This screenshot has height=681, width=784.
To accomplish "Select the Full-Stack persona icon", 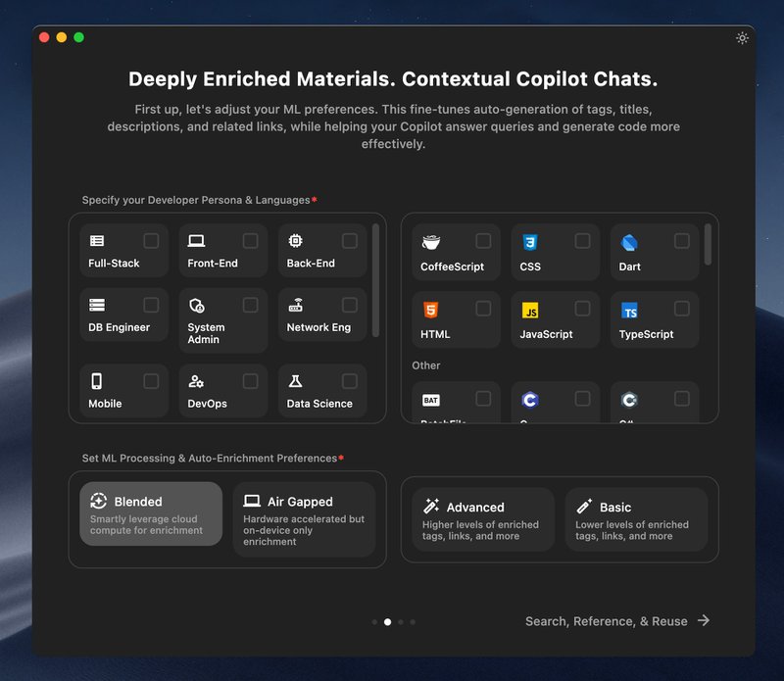I will pyautogui.click(x=97, y=240).
